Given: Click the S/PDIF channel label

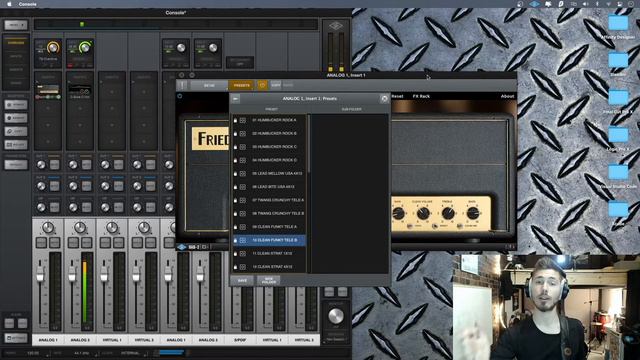Looking at the screenshot, I should pyautogui.click(x=240, y=340).
